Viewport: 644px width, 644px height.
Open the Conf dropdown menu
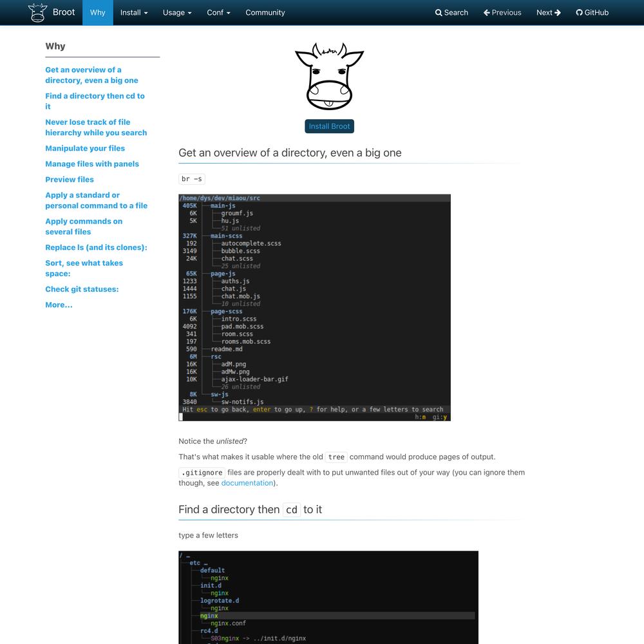218,13
